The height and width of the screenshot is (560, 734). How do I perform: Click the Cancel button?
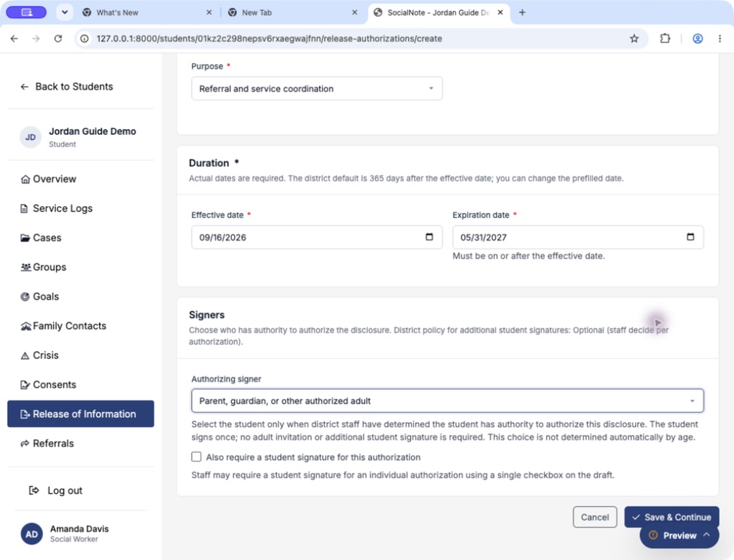click(x=595, y=517)
